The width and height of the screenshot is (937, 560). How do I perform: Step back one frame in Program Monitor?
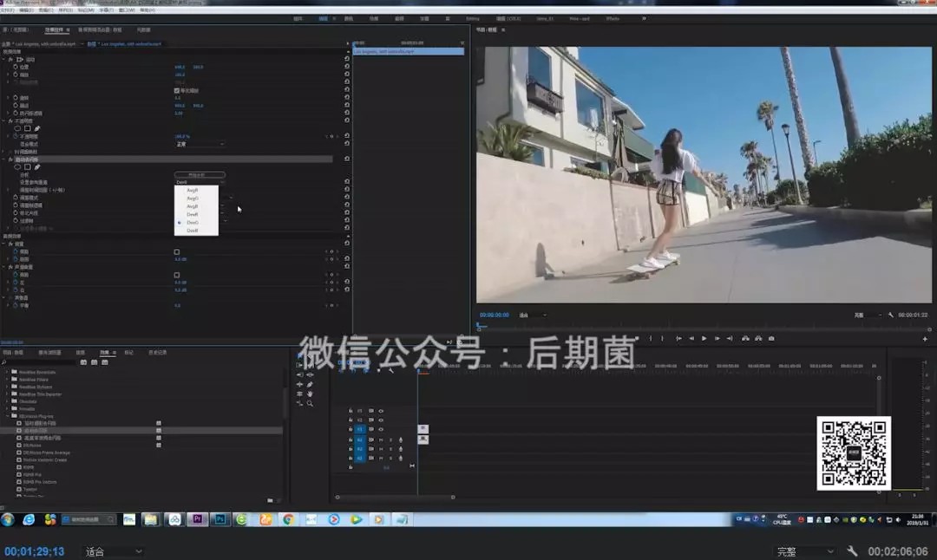coord(691,338)
